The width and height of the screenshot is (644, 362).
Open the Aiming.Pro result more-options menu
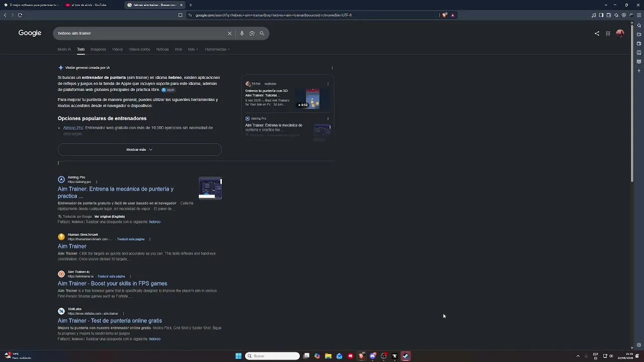[96, 182]
